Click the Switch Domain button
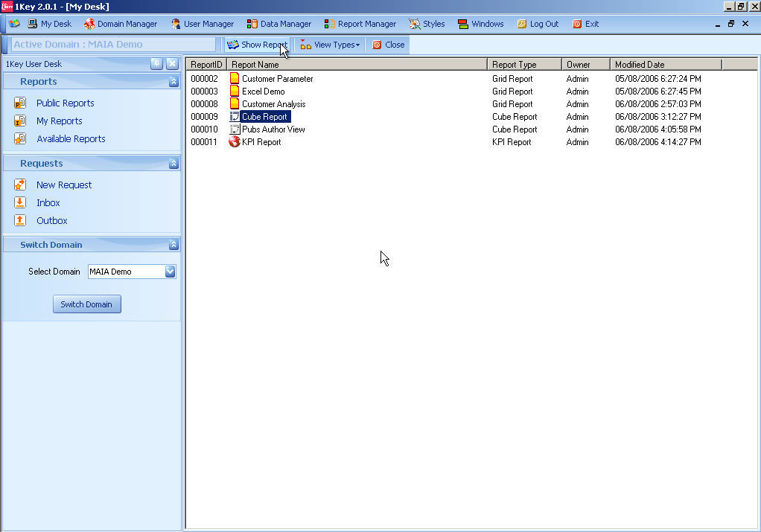This screenshot has width=761, height=532. pyautogui.click(x=86, y=304)
